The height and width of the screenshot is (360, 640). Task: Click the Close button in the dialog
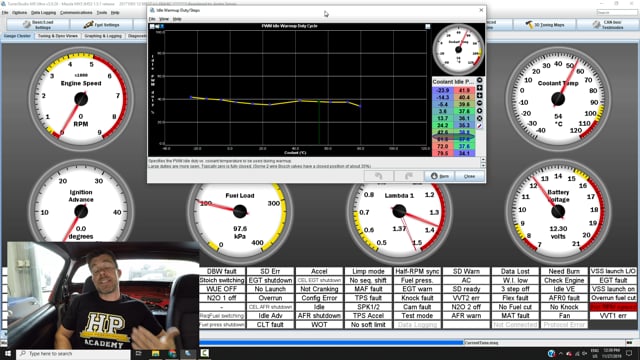[469, 176]
